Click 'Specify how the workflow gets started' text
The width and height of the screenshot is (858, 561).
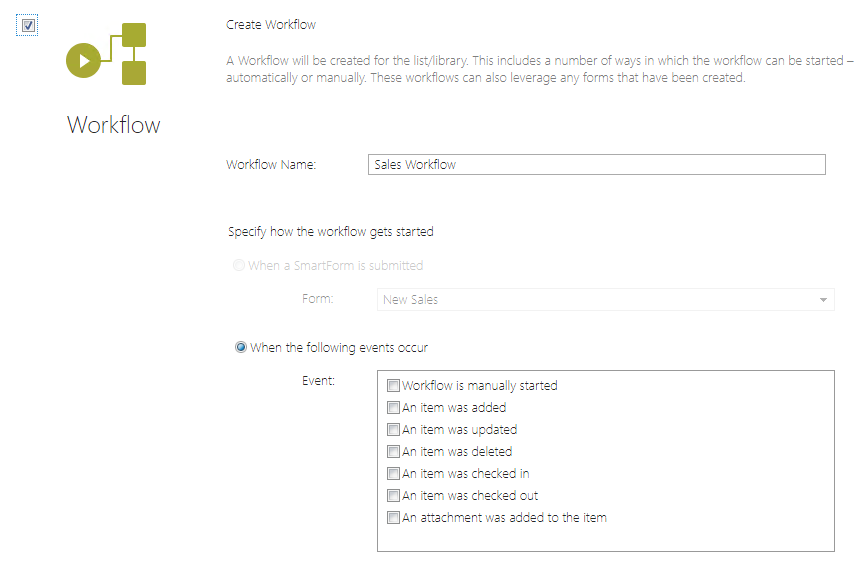331,232
